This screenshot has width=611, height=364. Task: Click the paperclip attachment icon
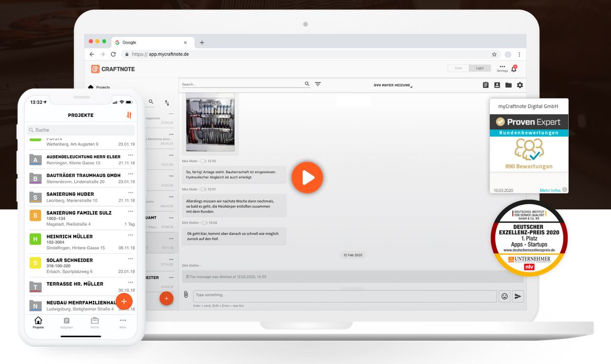(x=186, y=295)
